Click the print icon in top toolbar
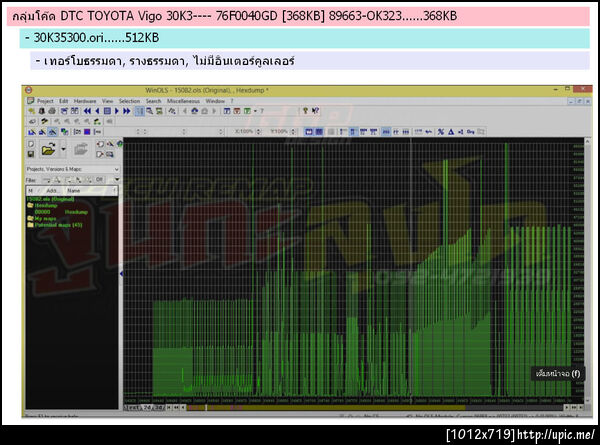This screenshot has width=600, height=445. point(52,111)
